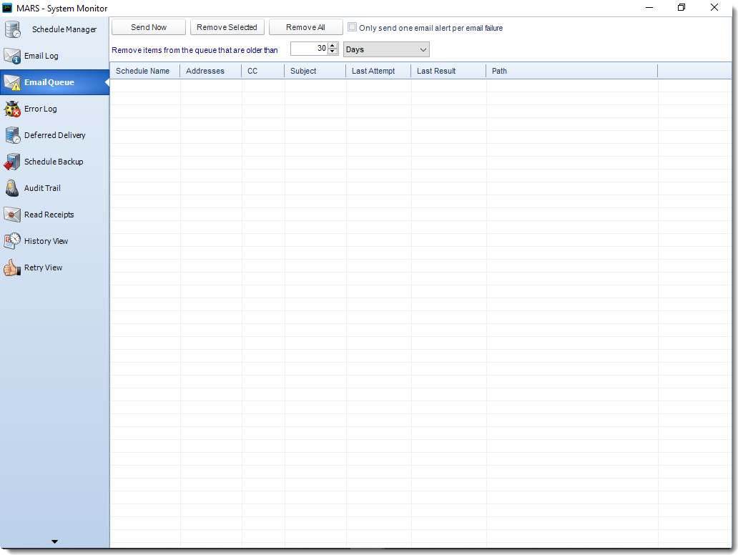Image resolution: width=743 pixels, height=560 pixels.
Task: Switch to the Email Log section
Action: (41, 56)
